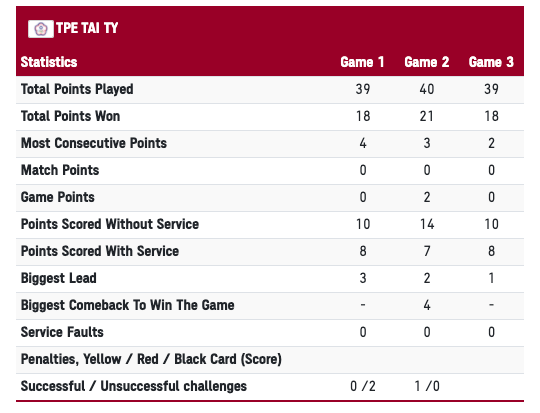Image resolution: width=540 pixels, height=413 pixels.
Task: Select the Game 1 column header
Action: pyautogui.click(x=362, y=62)
